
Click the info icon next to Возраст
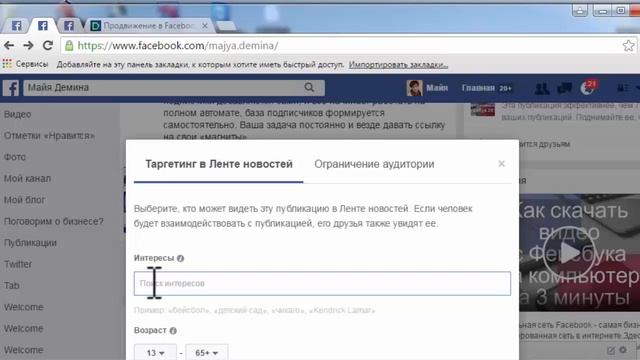(173, 331)
